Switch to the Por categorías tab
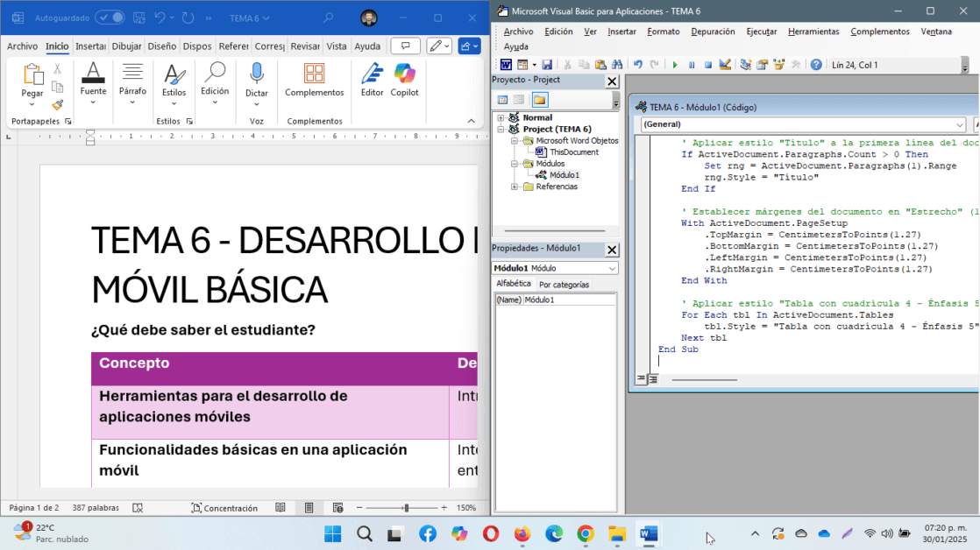 click(564, 285)
